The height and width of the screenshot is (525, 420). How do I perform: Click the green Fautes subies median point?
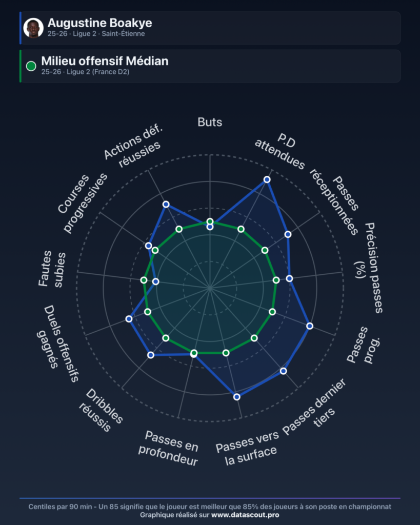point(144,280)
